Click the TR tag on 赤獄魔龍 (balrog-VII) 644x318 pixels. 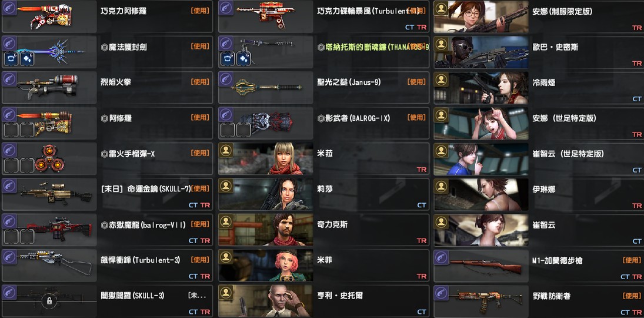click(x=205, y=241)
